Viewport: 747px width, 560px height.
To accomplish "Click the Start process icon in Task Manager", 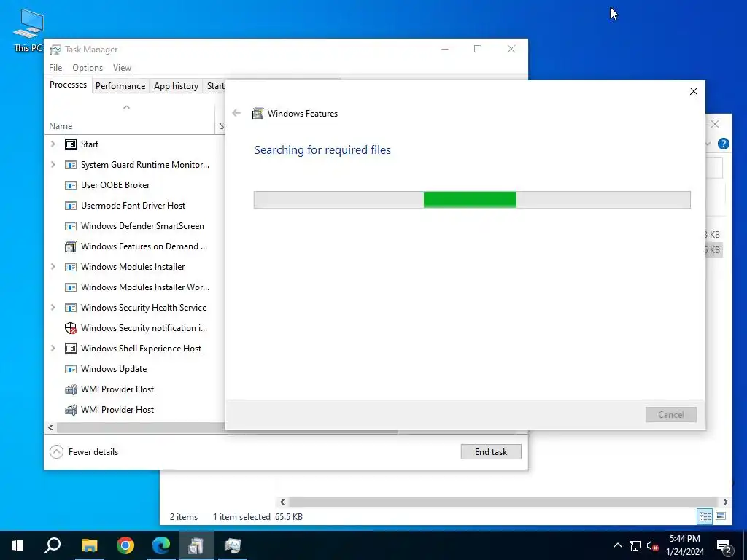I will point(71,144).
